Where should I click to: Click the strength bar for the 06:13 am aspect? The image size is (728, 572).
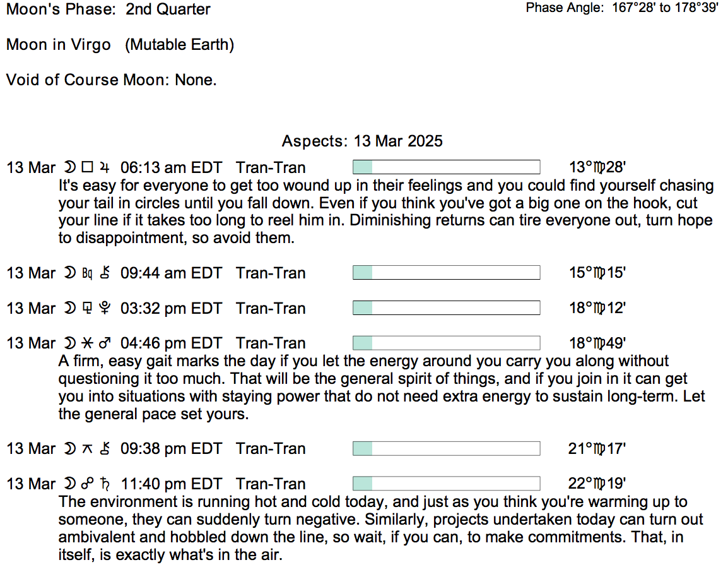coord(446,167)
